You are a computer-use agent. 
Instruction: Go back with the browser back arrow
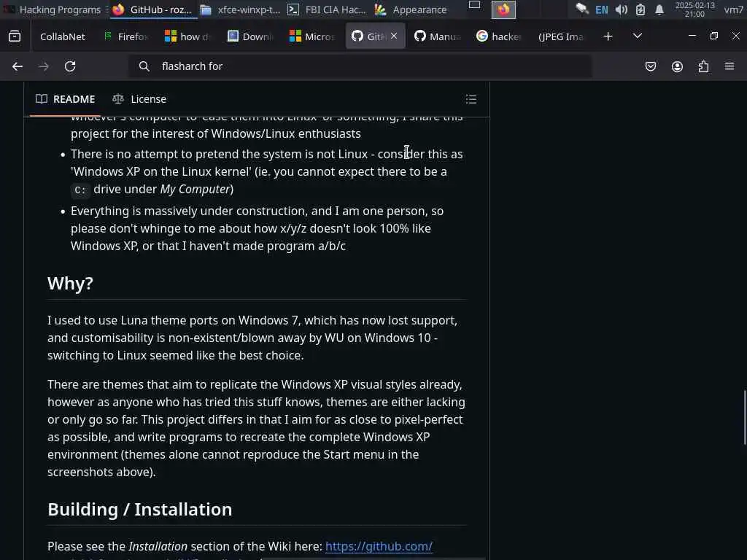(x=18, y=66)
